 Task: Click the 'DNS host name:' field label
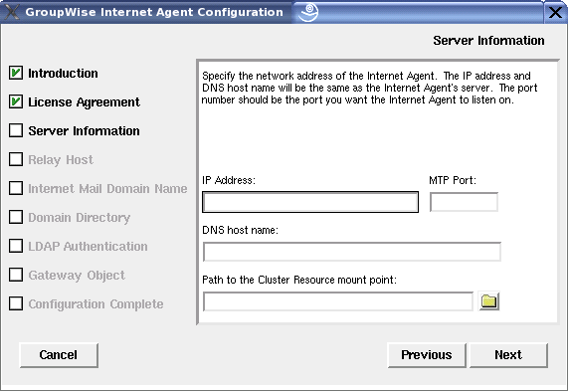(x=240, y=230)
